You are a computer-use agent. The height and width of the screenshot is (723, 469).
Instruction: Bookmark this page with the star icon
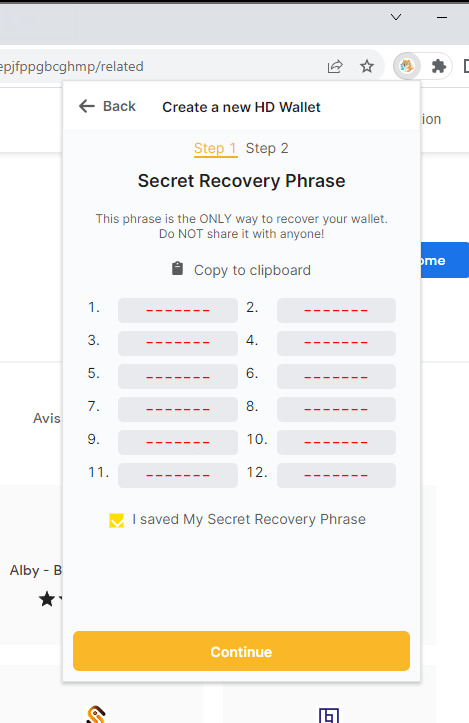(367, 66)
